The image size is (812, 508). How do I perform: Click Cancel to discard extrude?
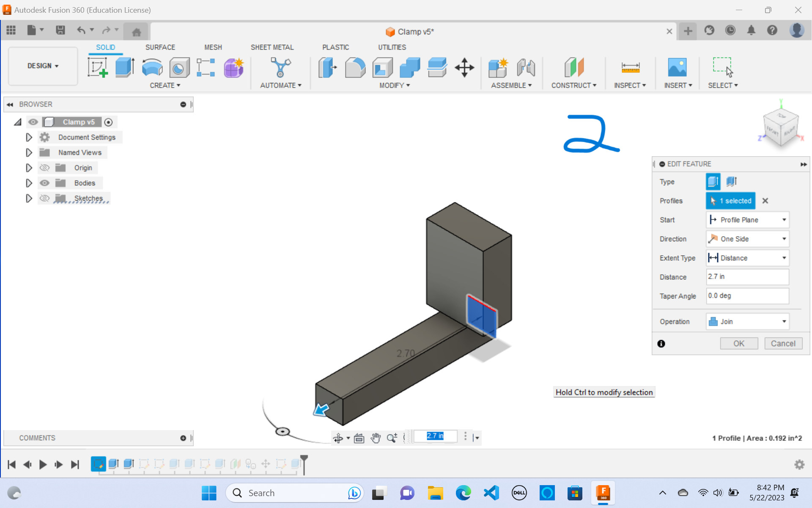(783, 344)
